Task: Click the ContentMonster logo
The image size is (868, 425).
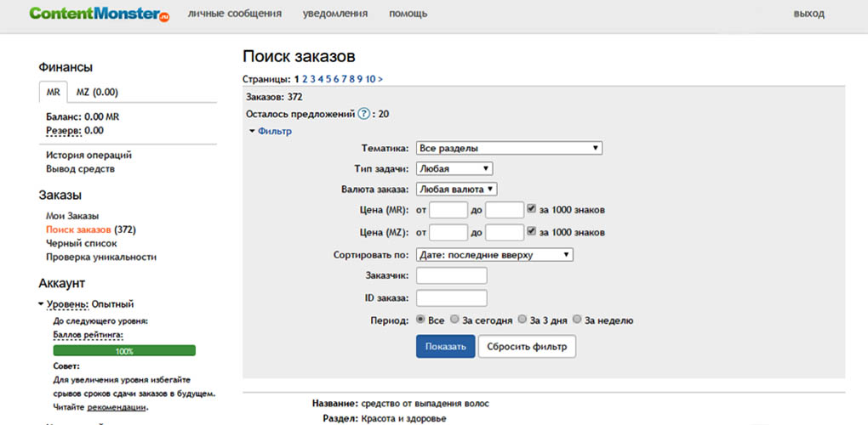Action: pos(100,14)
